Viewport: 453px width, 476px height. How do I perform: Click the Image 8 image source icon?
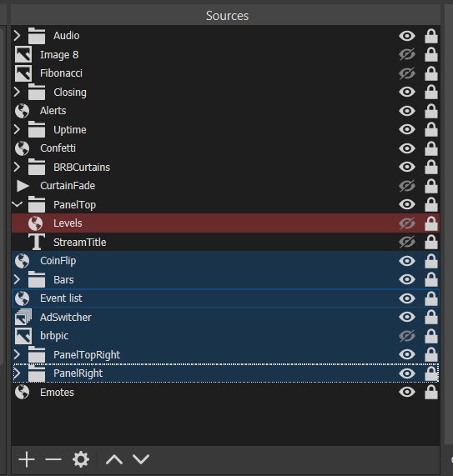[23, 55]
